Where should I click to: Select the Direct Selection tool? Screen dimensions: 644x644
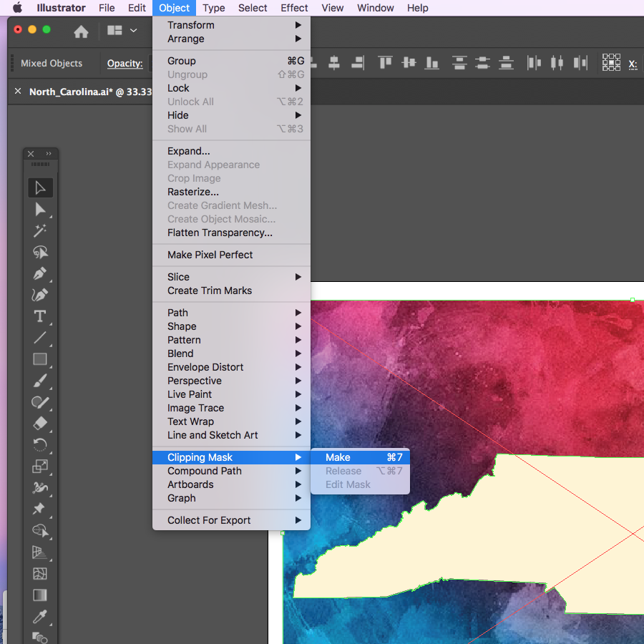(x=40, y=210)
